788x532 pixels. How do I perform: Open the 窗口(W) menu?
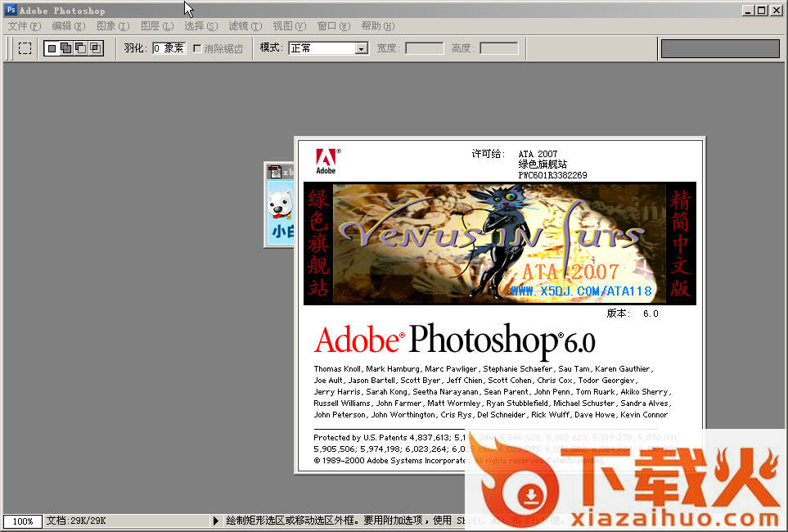tap(334, 25)
